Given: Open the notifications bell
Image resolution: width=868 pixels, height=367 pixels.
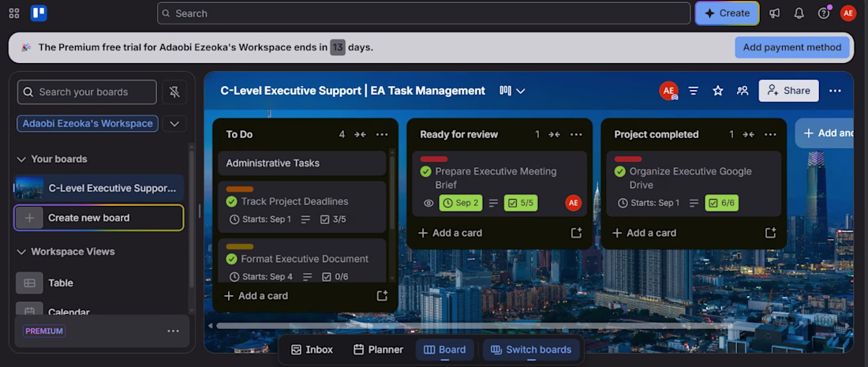Looking at the screenshot, I should click(x=799, y=13).
